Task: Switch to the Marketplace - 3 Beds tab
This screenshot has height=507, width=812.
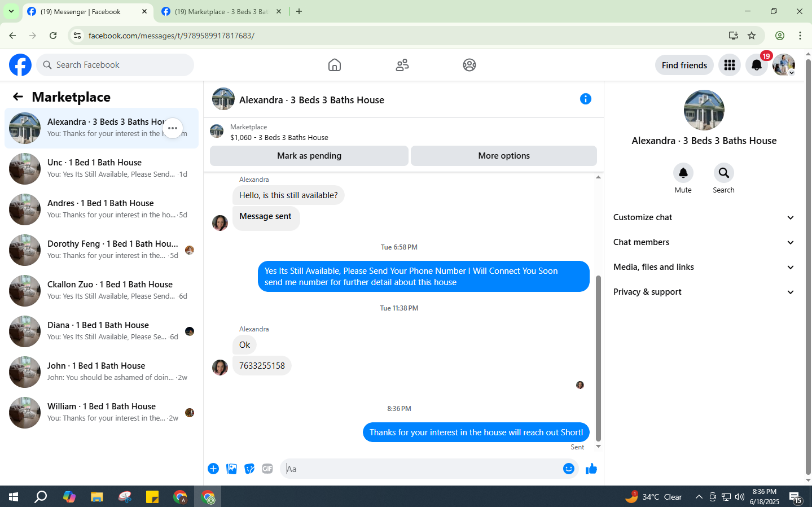Action: pos(221,12)
